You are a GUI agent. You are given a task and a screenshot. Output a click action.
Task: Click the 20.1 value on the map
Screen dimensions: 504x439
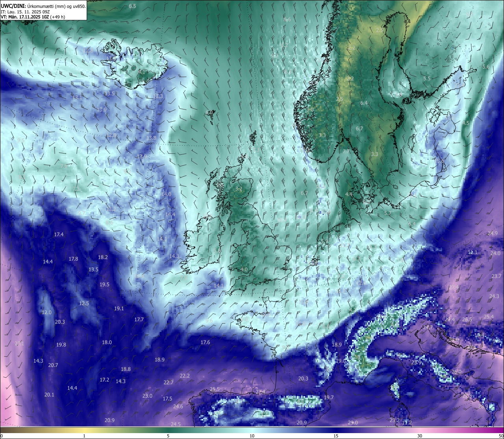49,395
